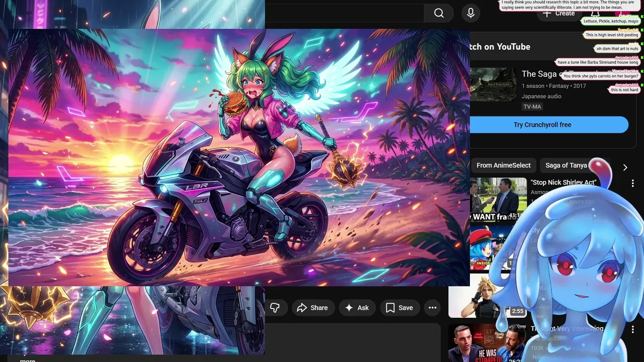This screenshot has height=362, width=644.
Task: Click the Saga series poster thumbnail
Action: pyautogui.click(x=493, y=84)
